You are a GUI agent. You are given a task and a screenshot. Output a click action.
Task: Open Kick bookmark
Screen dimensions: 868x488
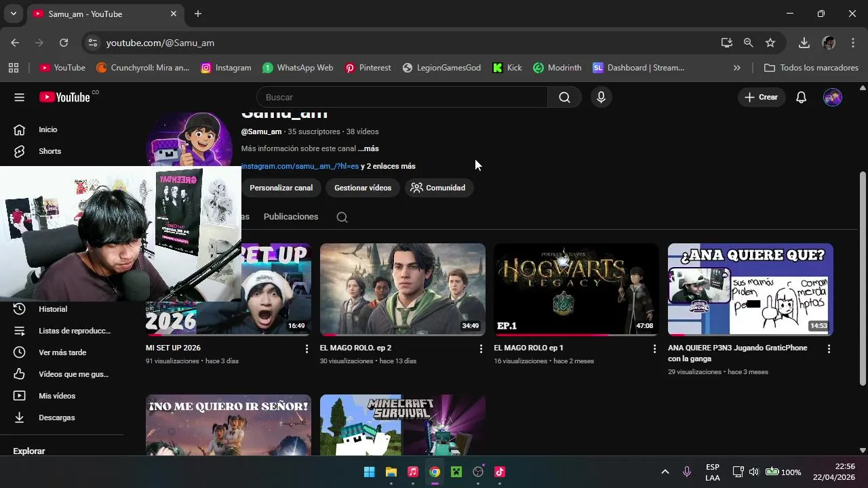[507, 68]
